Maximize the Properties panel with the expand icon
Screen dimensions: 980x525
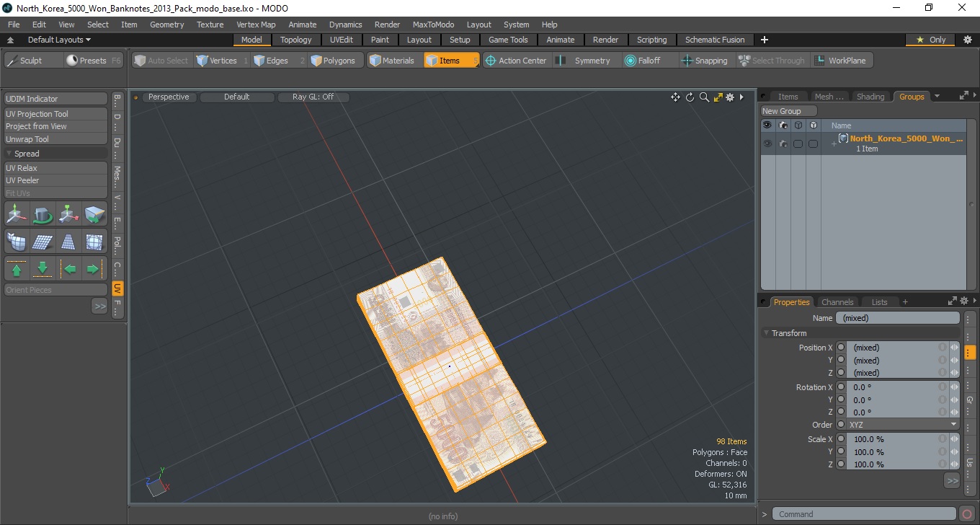(953, 302)
